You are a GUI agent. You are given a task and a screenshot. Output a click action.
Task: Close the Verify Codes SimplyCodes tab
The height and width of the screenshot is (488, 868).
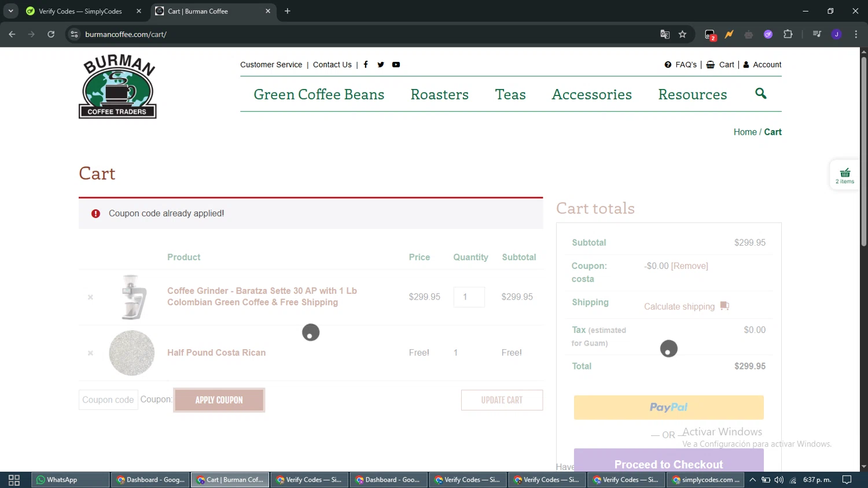pyautogui.click(x=139, y=11)
